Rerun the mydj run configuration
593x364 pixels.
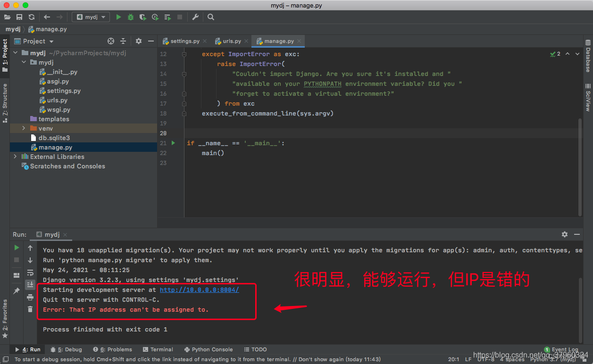pos(17,248)
